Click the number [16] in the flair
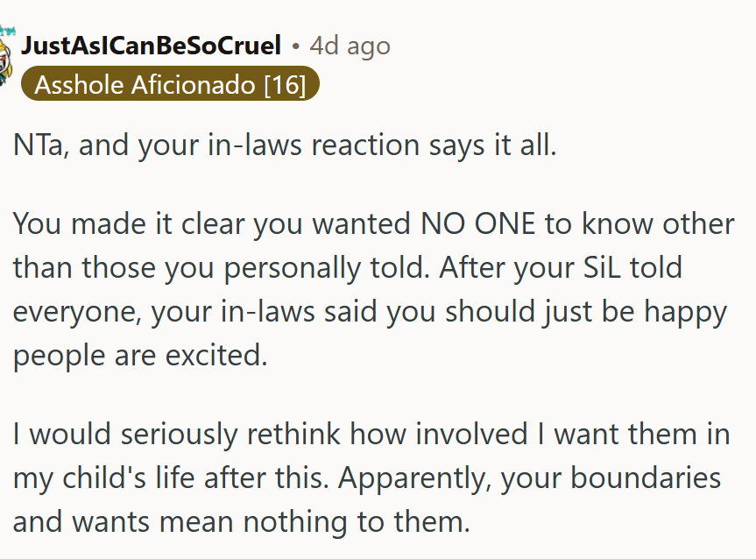The image size is (756, 559). 285,86
